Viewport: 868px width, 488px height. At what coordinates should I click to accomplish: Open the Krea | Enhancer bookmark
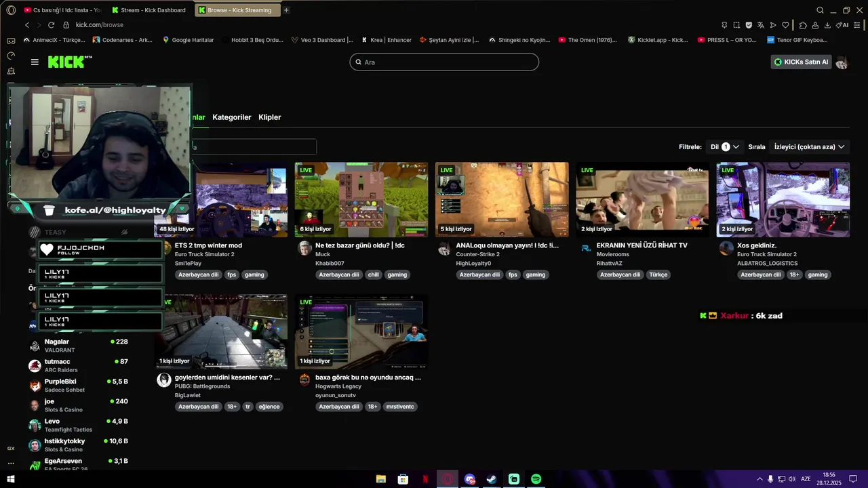click(387, 40)
